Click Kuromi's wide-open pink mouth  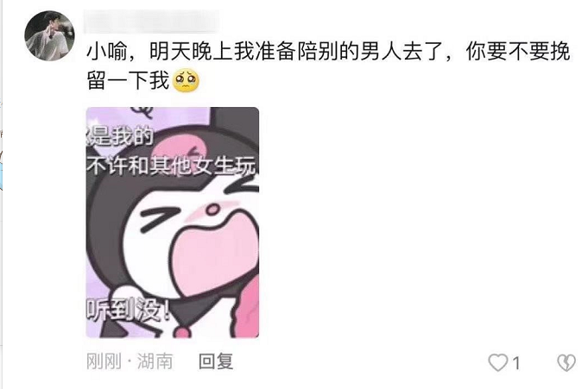coord(216,254)
